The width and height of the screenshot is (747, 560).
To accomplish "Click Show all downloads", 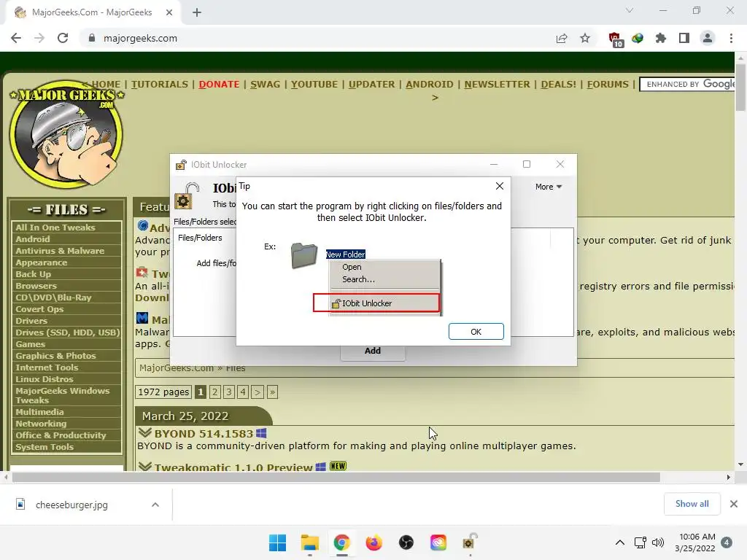I will (692, 504).
